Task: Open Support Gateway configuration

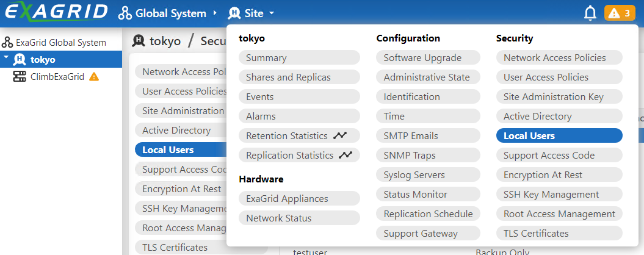Action: click(428, 233)
